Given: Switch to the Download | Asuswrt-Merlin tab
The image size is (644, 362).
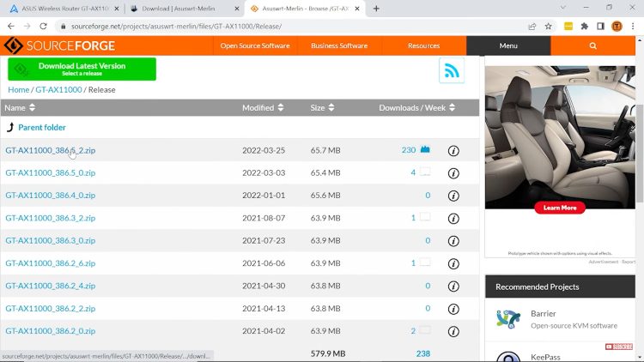Looking at the screenshot, I should point(180,9).
